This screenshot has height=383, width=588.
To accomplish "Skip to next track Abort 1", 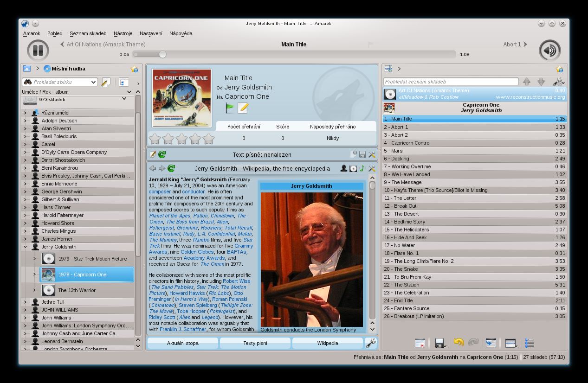I will pyautogui.click(x=515, y=45).
